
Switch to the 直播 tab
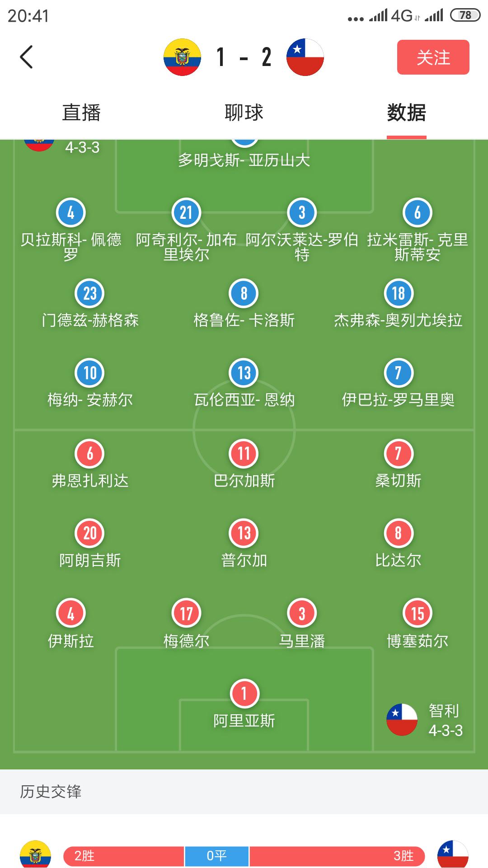(81, 113)
